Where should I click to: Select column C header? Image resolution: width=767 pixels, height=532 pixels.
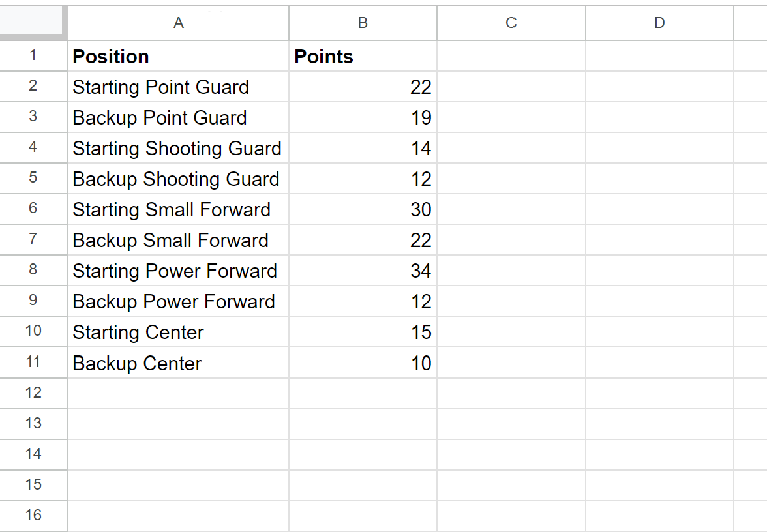coord(511,23)
